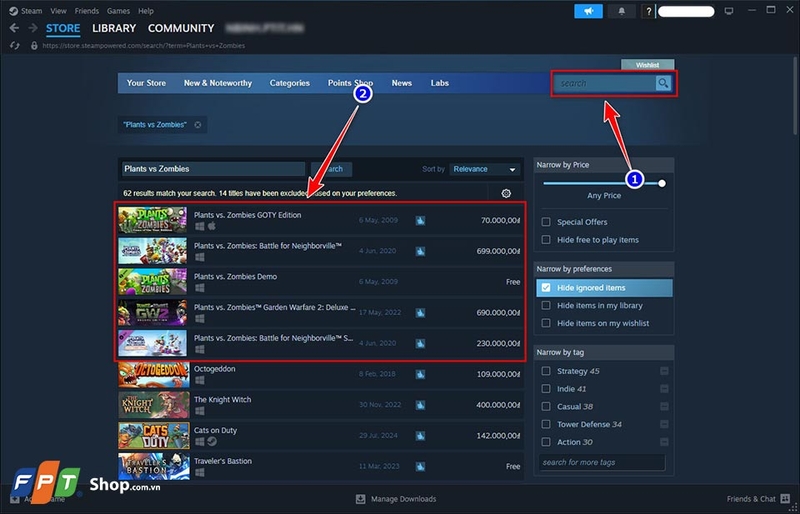Click the Wishlist button
800x514 pixels.
647,65
